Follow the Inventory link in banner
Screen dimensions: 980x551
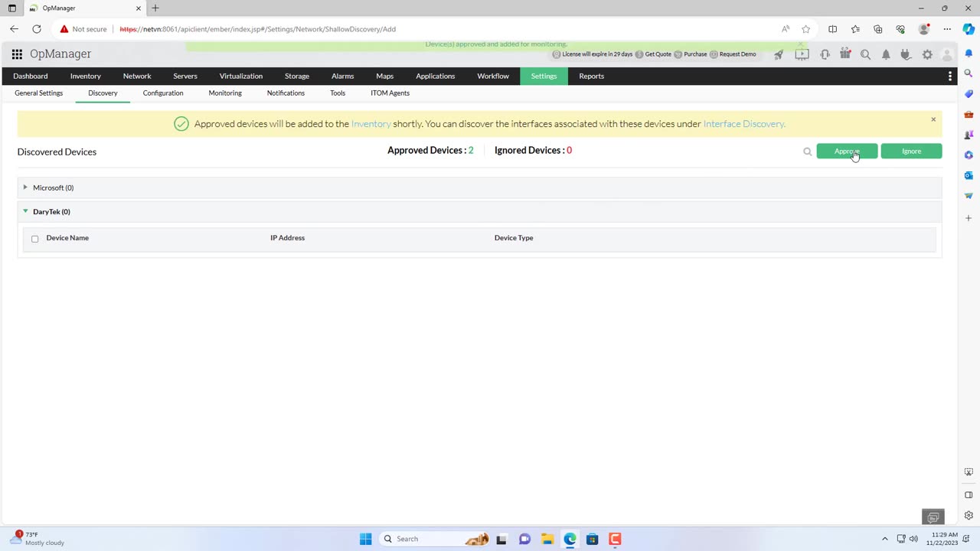371,124
